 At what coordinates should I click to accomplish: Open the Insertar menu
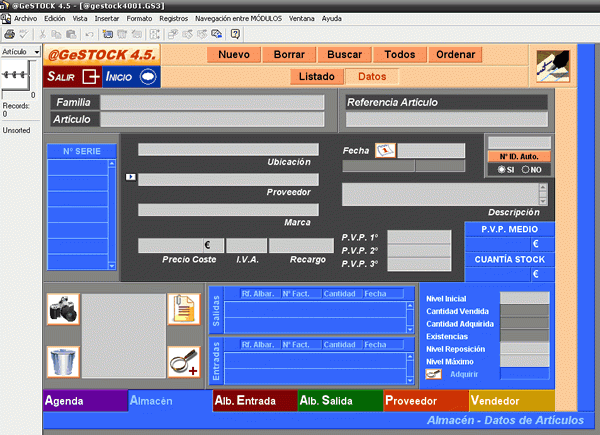pos(107,18)
